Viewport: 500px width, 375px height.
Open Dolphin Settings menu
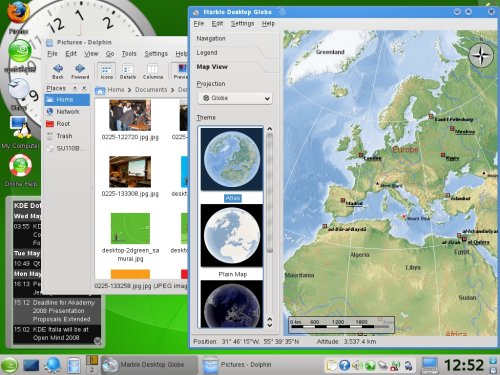156,54
